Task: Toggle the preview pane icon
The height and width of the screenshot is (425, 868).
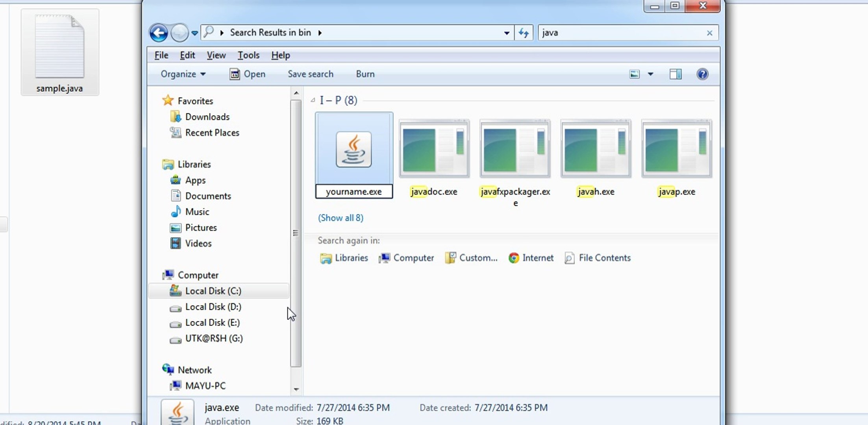Action: (676, 74)
